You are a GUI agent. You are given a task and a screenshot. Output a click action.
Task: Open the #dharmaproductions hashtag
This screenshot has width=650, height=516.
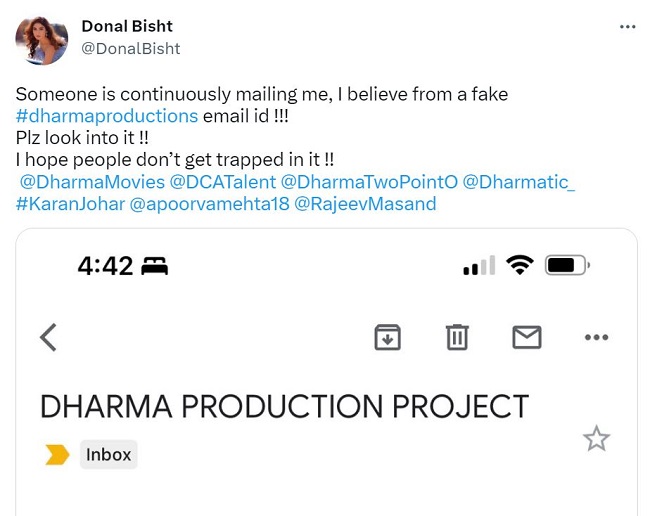pyautogui.click(x=107, y=116)
